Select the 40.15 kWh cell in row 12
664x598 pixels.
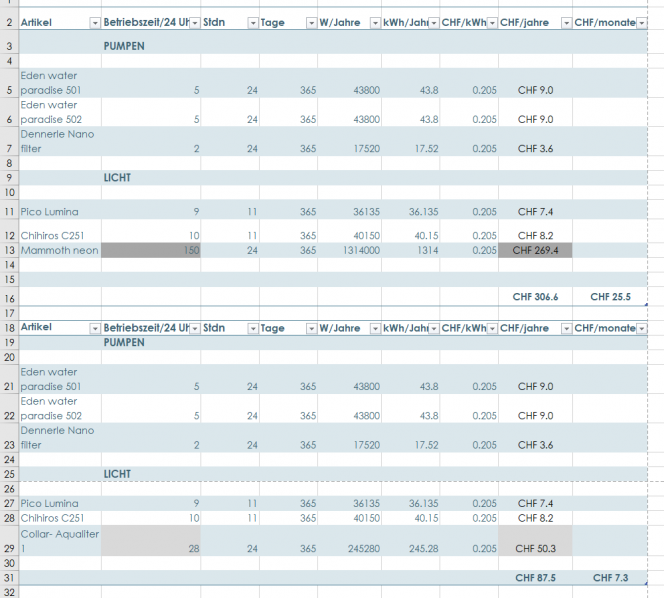[x=410, y=231]
